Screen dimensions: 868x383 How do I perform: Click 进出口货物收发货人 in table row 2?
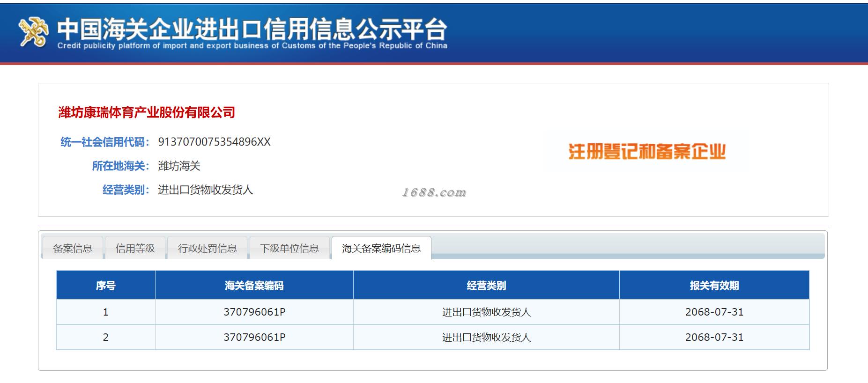coord(486,337)
